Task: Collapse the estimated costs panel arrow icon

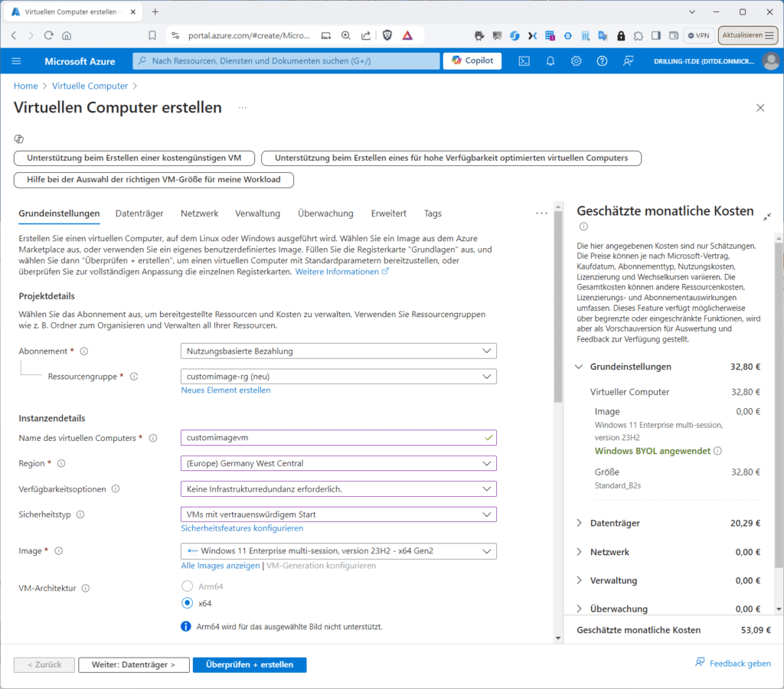Action: 767,217
